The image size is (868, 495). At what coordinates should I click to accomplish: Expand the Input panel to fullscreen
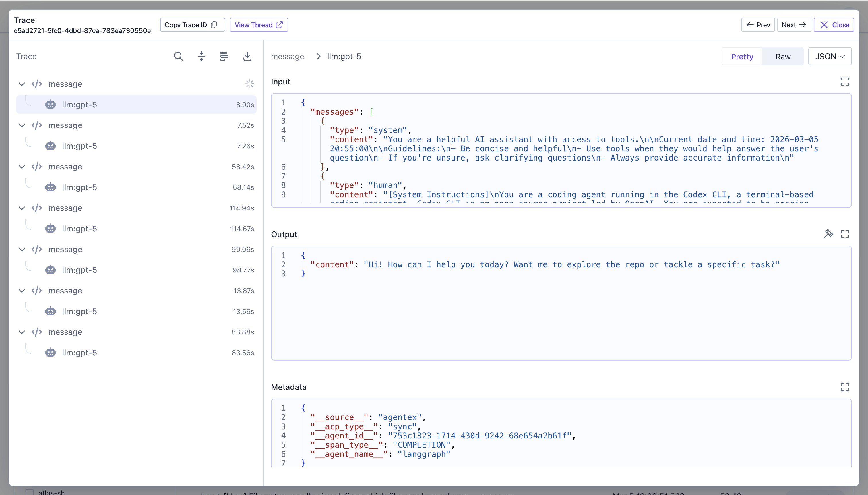845,82
